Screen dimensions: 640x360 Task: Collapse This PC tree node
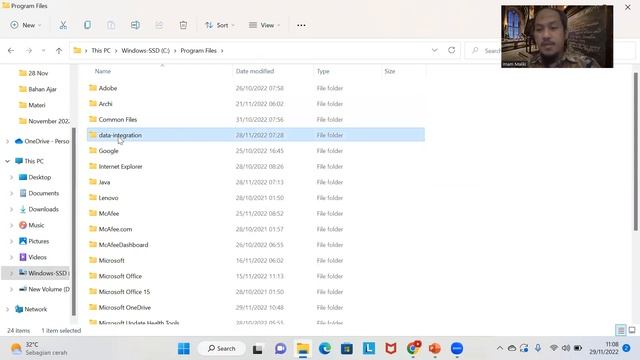pos(7,161)
